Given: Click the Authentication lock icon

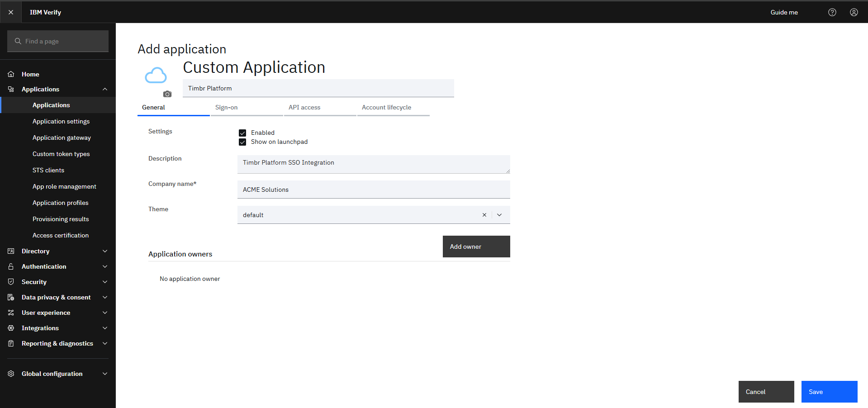Looking at the screenshot, I should click(x=11, y=266).
